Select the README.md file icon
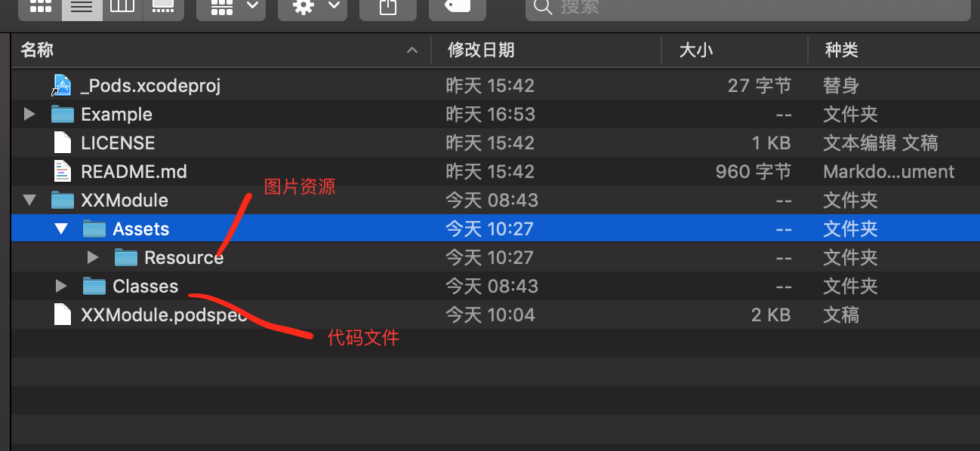 click(62, 172)
